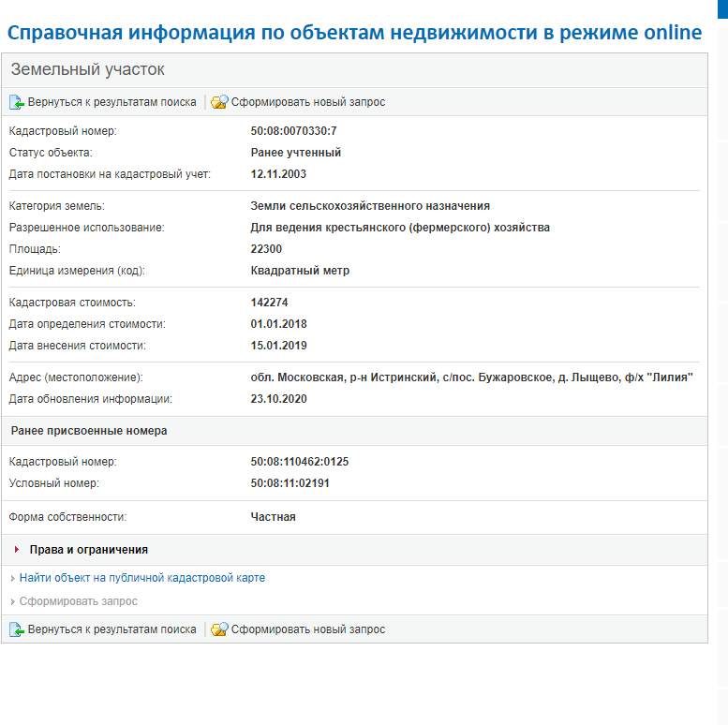This screenshot has width=728, height=725.
Task: Click the grey arrow before 'Сформировать запрос'
Action: coord(12,601)
